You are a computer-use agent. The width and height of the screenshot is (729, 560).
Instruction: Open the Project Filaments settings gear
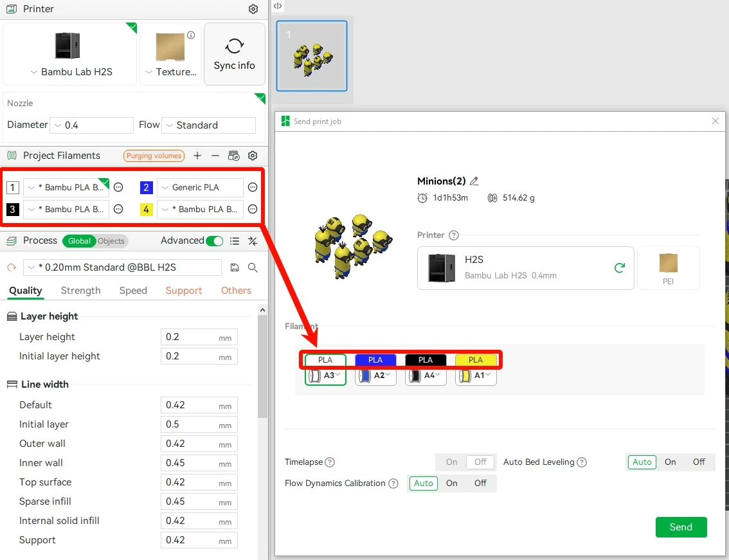[253, 156]
